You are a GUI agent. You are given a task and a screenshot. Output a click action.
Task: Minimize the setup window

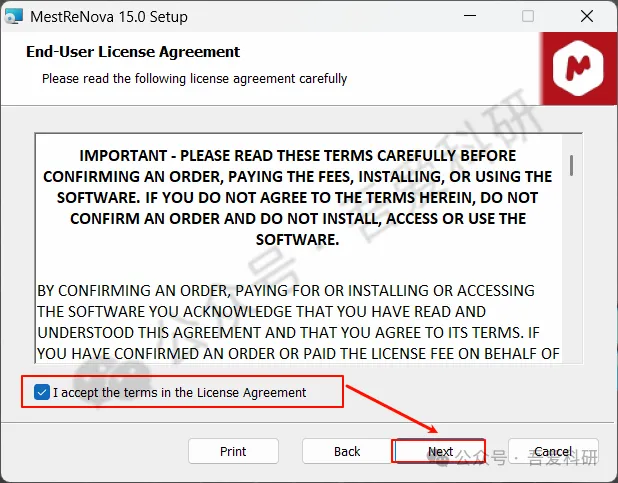pos(470,16)
